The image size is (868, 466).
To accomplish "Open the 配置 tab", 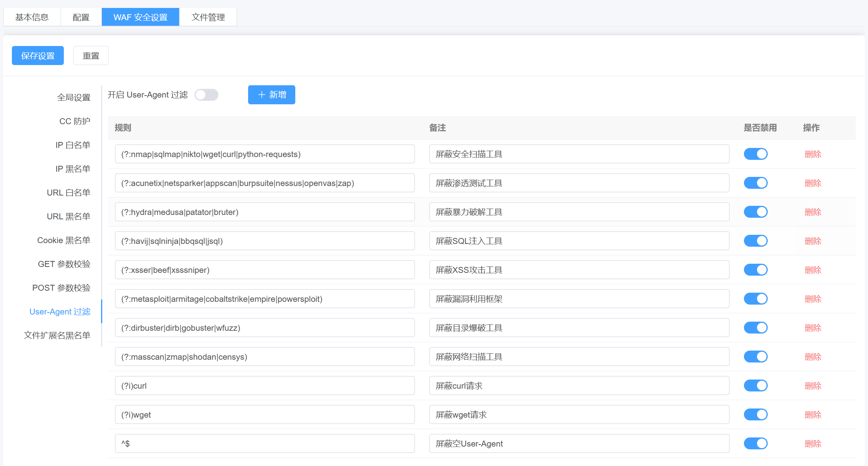I will tap(81, 17).
